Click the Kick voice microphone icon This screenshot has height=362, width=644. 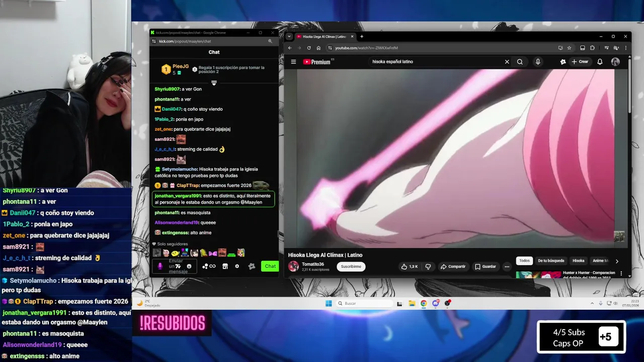click(x=160, y=266)
